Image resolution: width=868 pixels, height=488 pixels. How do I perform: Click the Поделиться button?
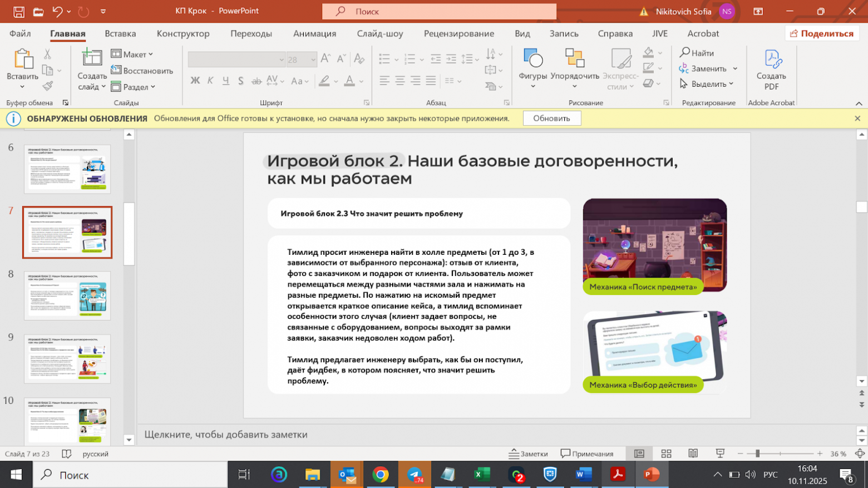coord(822,33)
